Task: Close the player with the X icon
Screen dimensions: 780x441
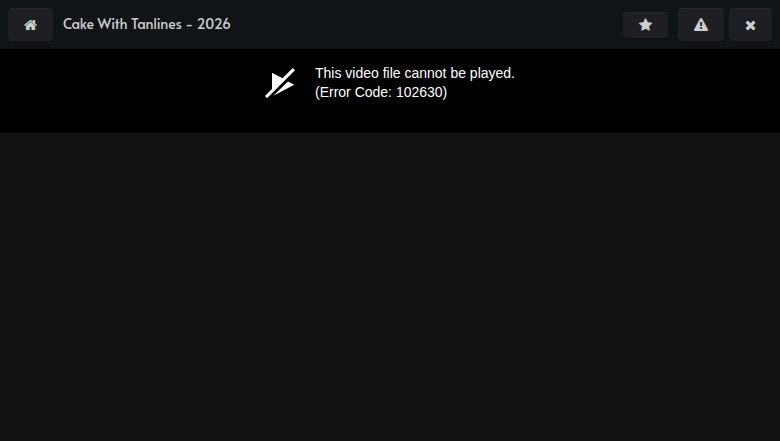Action: pos(750,25)
